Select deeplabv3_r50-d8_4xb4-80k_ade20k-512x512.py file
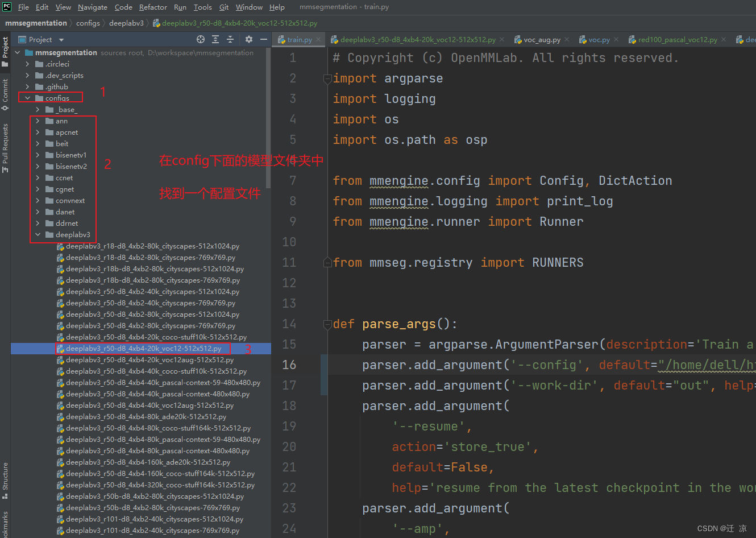This screenshot has height=538, width=756. 146,416
